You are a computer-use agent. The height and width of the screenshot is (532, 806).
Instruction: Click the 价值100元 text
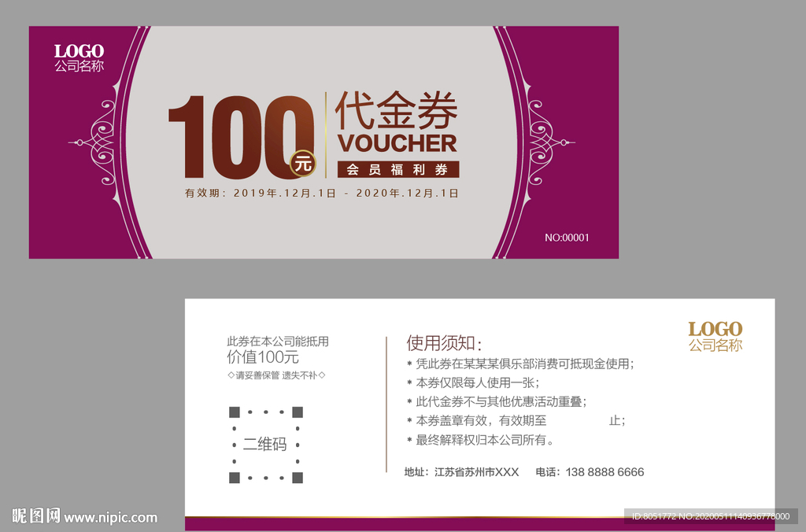(x=263, y=357)
